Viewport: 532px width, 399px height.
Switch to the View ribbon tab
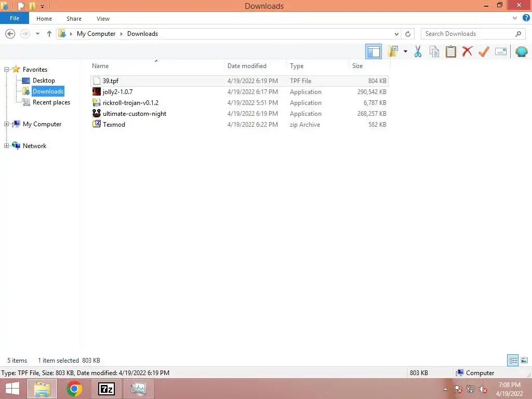[103, 19]
